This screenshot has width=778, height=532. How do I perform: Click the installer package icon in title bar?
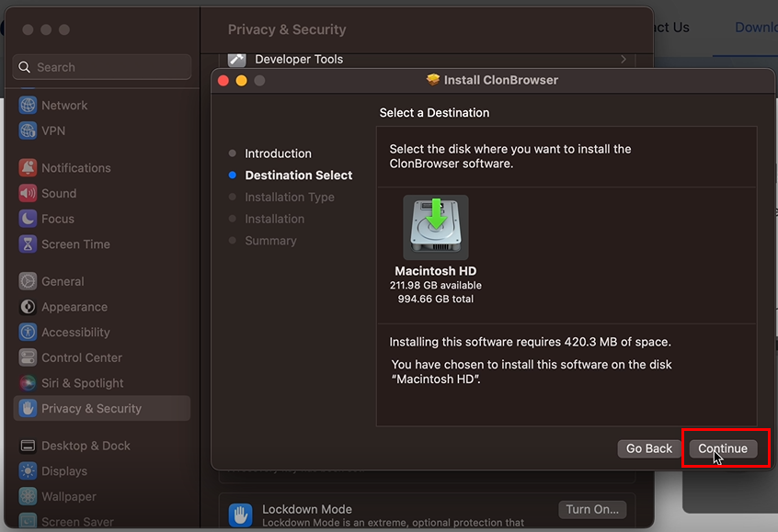tap(432, 80)
